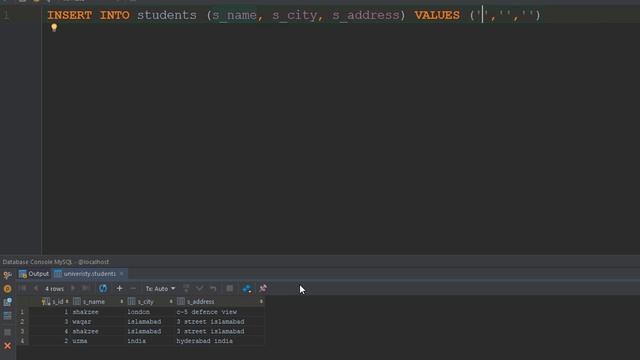Click the stop square in data toolbar

(x=230, y=289)
